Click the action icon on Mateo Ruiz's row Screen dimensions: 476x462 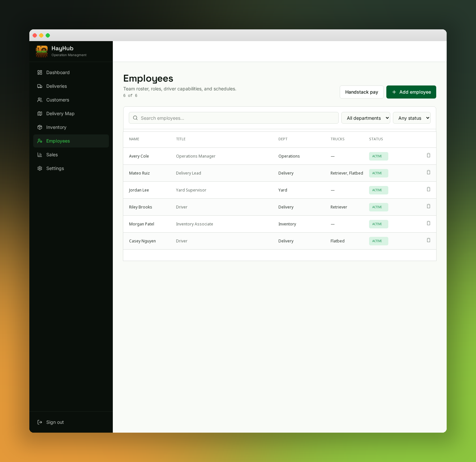[428, 172]
